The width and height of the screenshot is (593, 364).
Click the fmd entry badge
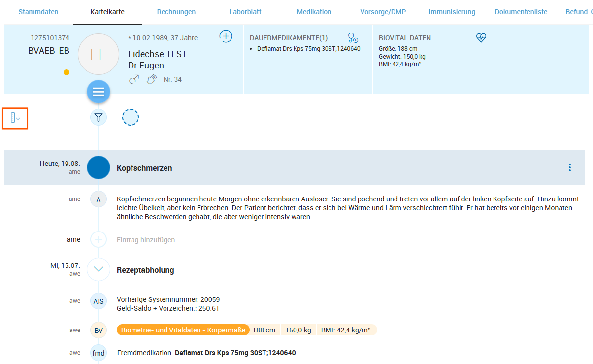click(99, 353)
